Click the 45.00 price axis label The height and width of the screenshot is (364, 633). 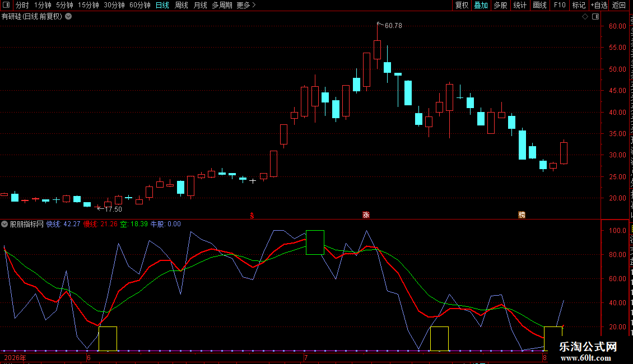click(x=618, y=91)
